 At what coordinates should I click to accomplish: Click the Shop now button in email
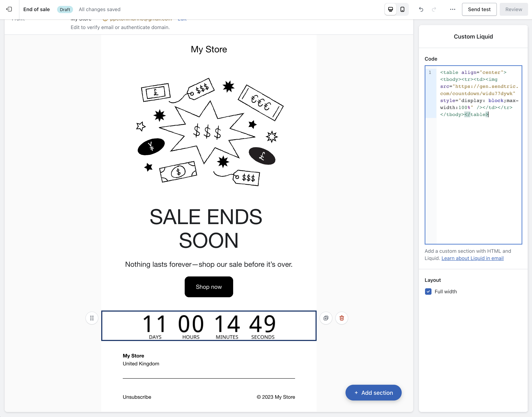[x=209, y=287]
